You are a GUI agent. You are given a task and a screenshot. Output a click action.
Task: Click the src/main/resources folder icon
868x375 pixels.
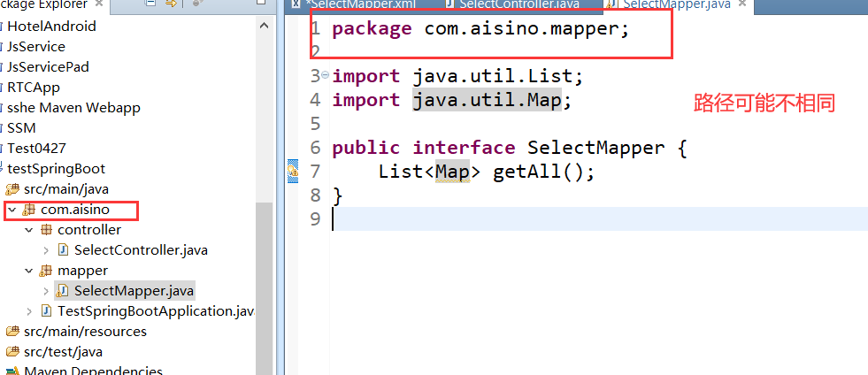12,332
